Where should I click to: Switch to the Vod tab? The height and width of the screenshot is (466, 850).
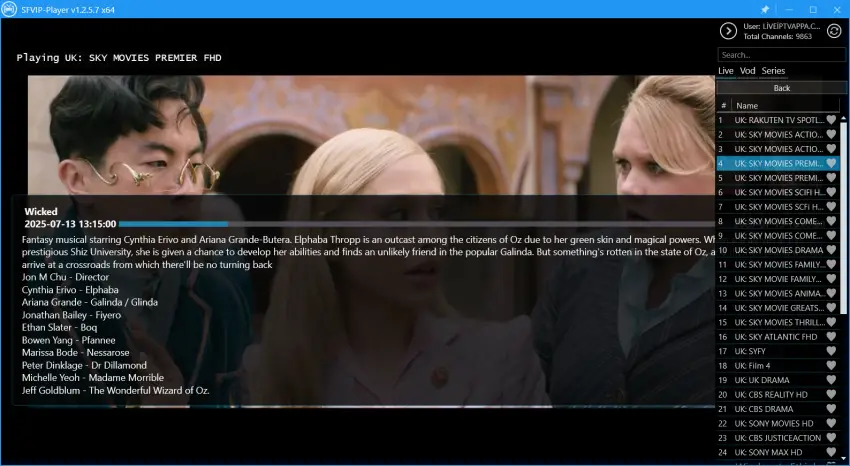point(747,70)
